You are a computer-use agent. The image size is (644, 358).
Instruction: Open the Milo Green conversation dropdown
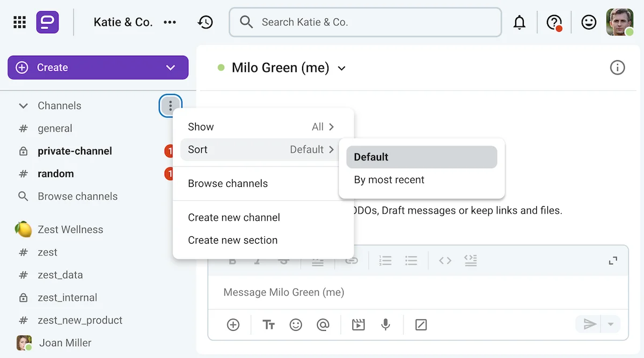click(342, 69)
